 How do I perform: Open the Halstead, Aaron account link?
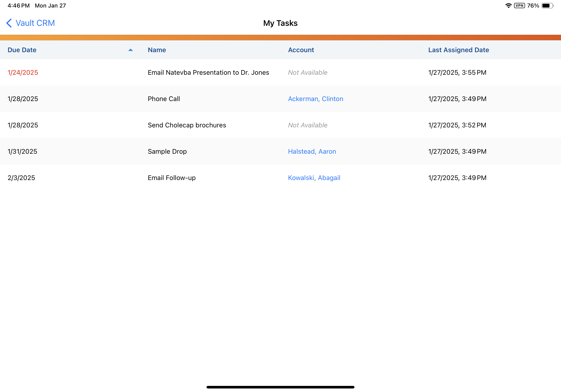click(x=312, y=152)
